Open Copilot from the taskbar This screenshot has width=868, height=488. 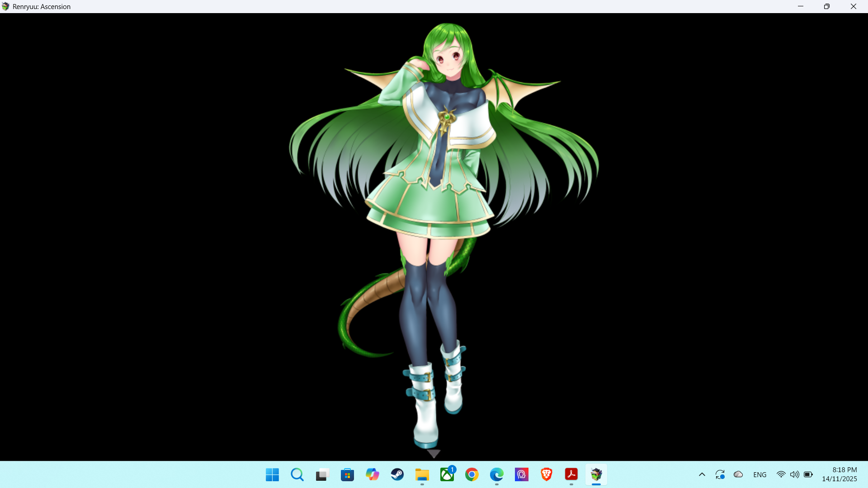[x=372, y=474]
